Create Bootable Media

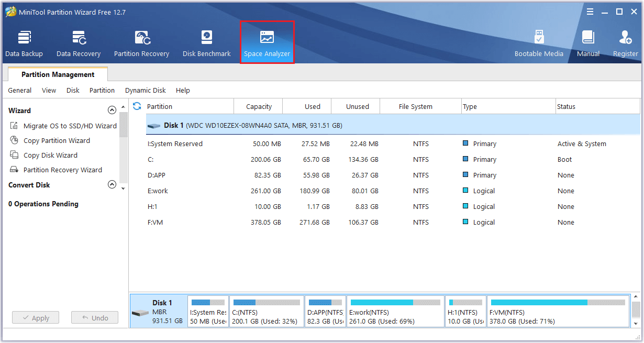539,43
